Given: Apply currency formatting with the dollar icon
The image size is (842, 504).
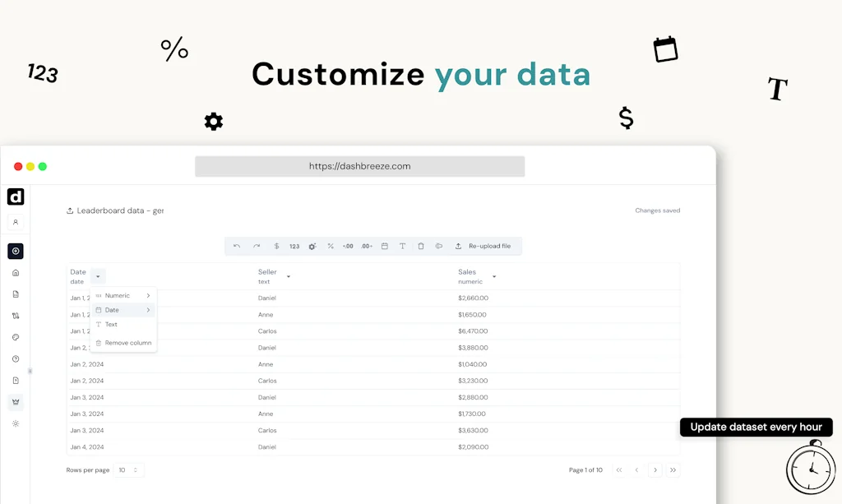Looking at the screenshot, I should point(277,246).
